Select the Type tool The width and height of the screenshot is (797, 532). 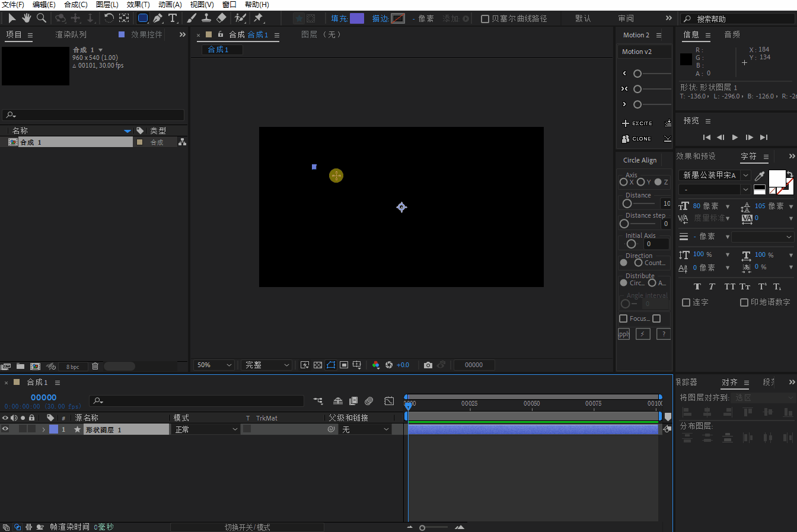click(x=173, y=18)
